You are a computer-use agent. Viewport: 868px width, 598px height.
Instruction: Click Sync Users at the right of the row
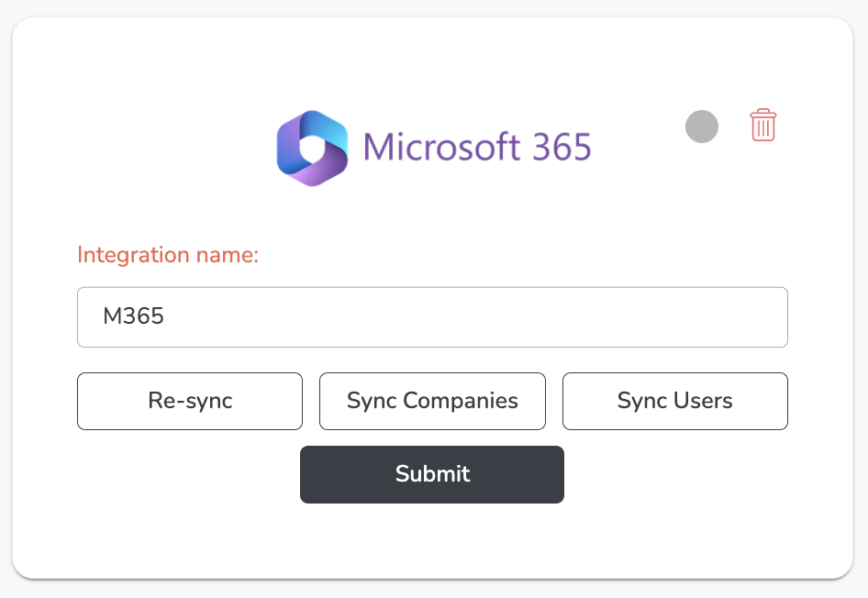tap(674, 401)
